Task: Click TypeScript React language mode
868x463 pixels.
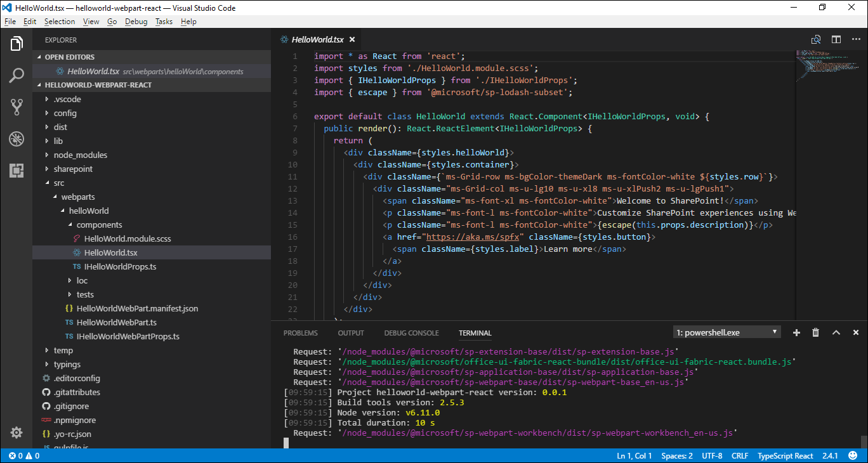Action: (x=786, y=456)
